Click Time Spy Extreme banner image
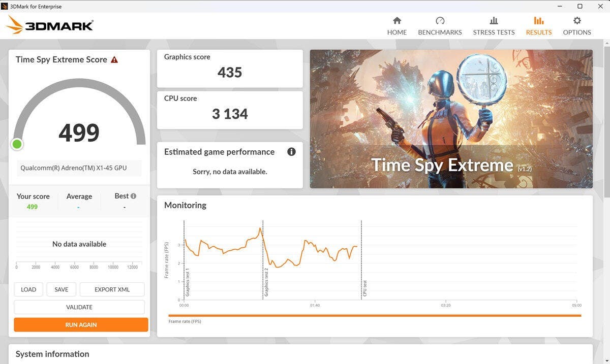 click(x=451, y=119)
